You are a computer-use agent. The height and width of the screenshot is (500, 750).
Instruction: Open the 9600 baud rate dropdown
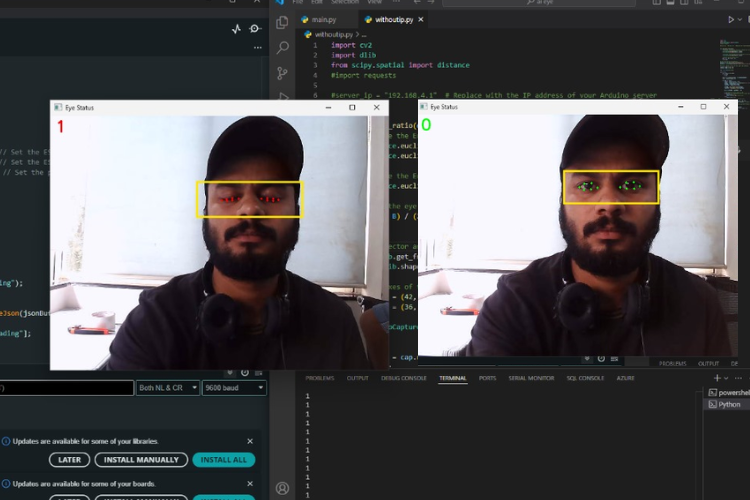[234, 388]
